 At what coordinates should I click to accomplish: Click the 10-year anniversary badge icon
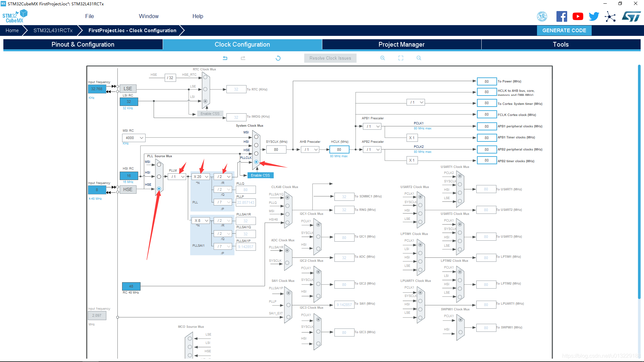pos(542,16)
